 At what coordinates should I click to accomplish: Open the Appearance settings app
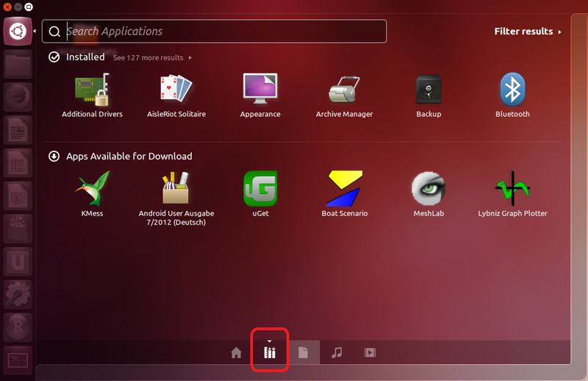260,96
